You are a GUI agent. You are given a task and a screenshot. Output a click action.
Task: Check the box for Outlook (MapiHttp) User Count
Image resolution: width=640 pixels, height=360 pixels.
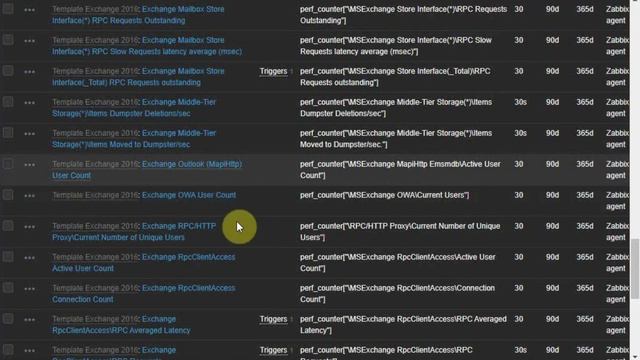tap(8, 164)
